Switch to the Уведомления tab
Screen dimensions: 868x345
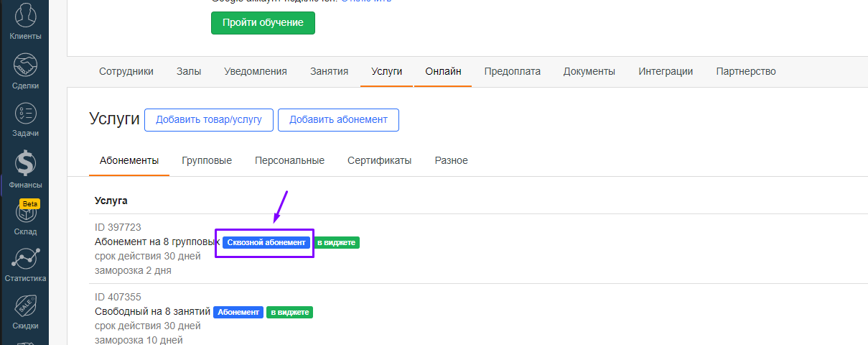point(256,71)
